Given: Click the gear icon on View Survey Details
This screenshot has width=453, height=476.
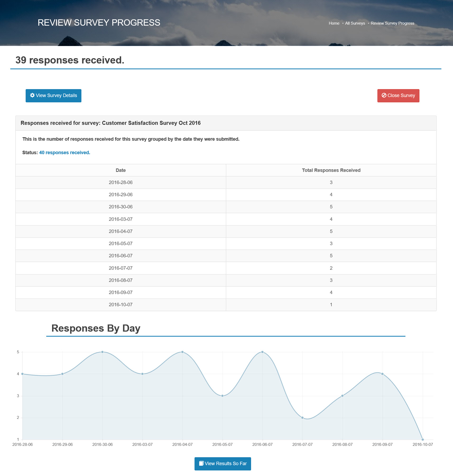Looking at the screenshot, I should point(32,95).
